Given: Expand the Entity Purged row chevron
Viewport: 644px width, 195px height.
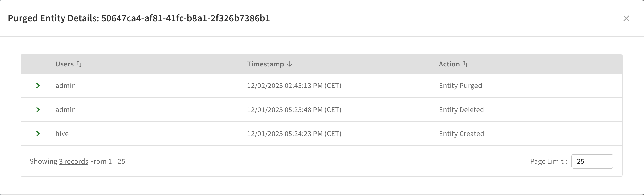Looking at the screenshot, I should 38,86.
